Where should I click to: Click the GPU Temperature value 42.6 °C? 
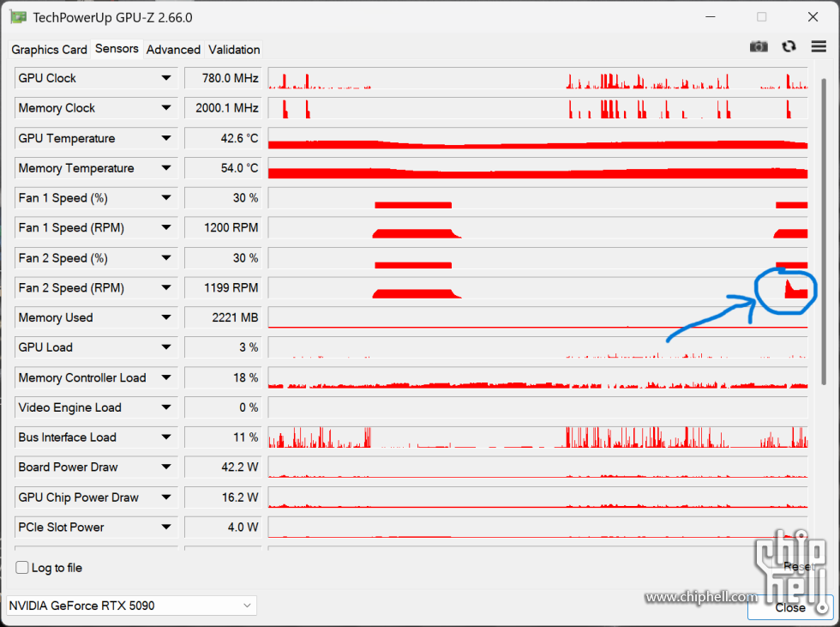click(x=223, y=138)
